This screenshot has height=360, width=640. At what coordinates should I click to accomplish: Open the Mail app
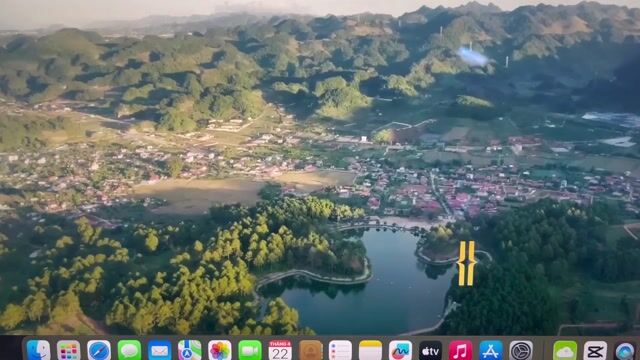(160, 351)
